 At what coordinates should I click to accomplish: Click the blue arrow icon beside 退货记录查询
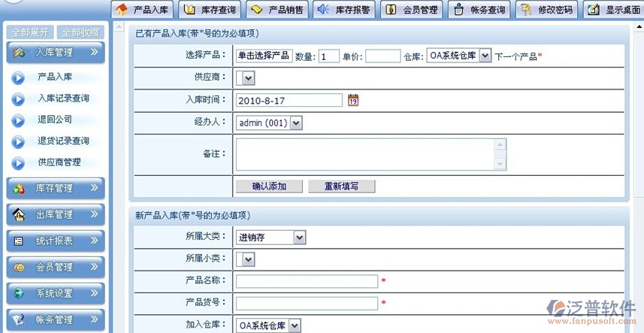[x=18, y=141]
